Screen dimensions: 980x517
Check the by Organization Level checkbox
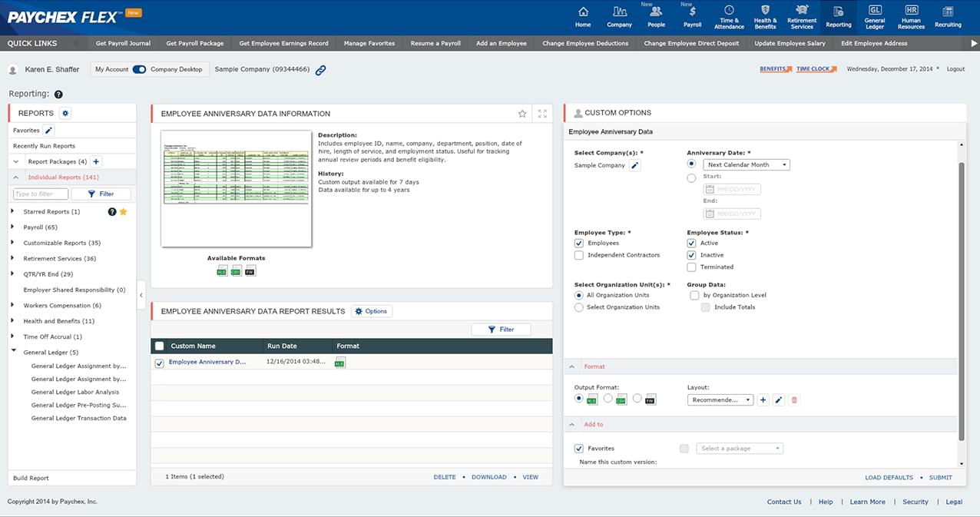[x=694, y=295]
